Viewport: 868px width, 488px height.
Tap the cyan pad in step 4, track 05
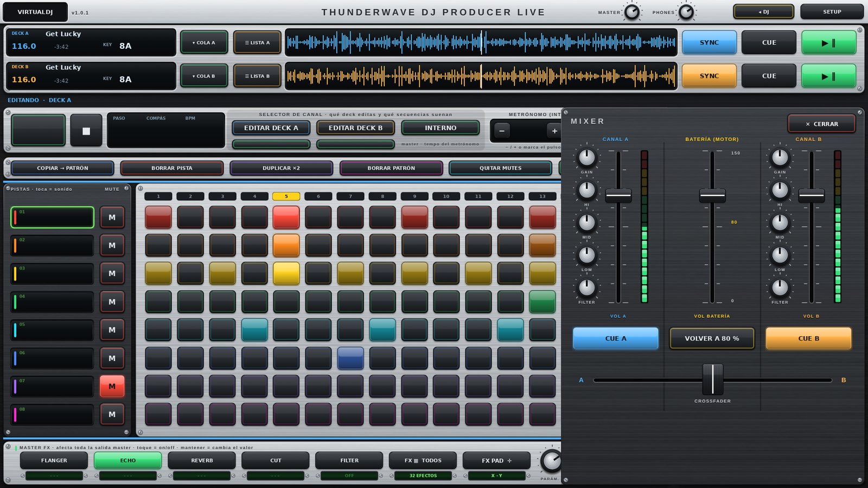point(254,330)
